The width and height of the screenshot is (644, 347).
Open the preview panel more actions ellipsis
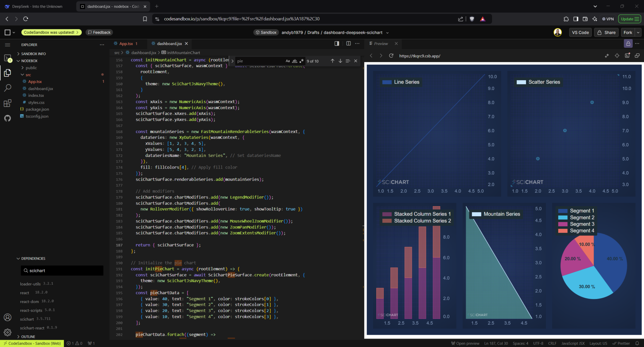[x=637, y=43]
